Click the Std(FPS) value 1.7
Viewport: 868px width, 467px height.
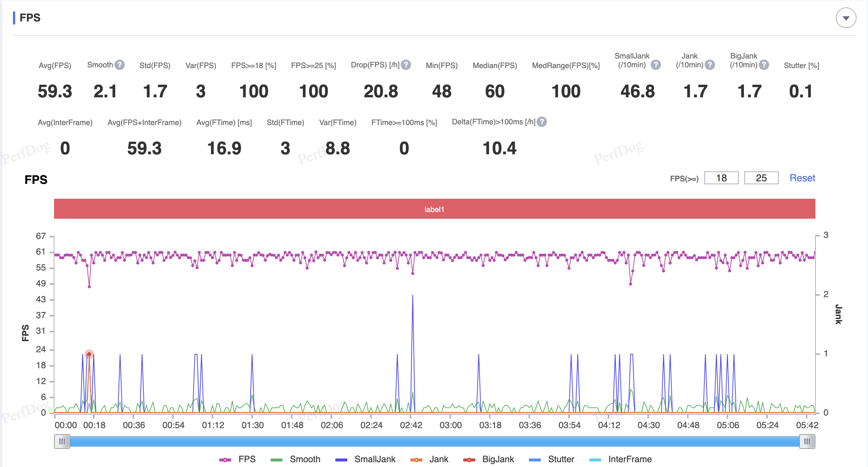coord(155,91)
